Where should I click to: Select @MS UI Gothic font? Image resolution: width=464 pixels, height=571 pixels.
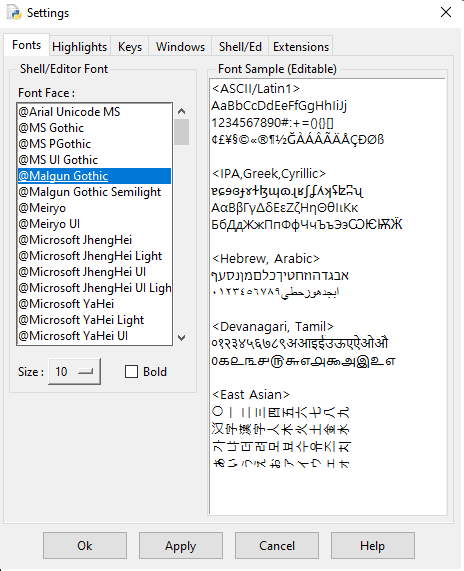[x=94, y=160]
